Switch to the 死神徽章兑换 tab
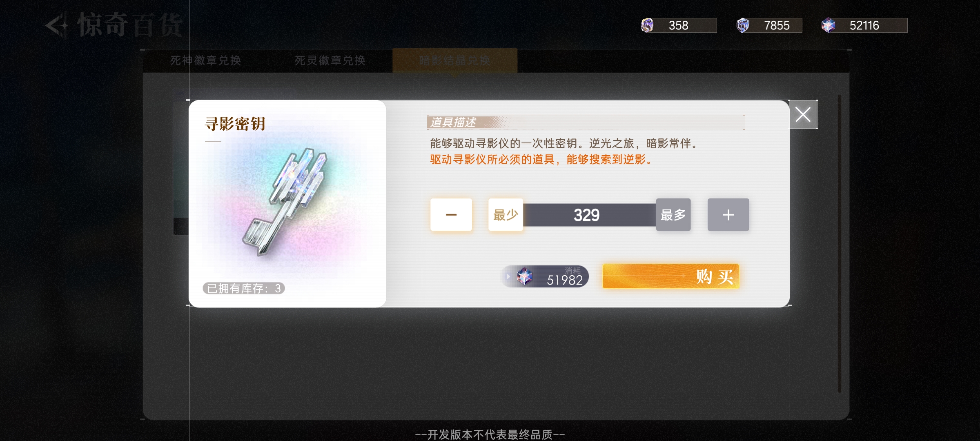 point(205,60)
